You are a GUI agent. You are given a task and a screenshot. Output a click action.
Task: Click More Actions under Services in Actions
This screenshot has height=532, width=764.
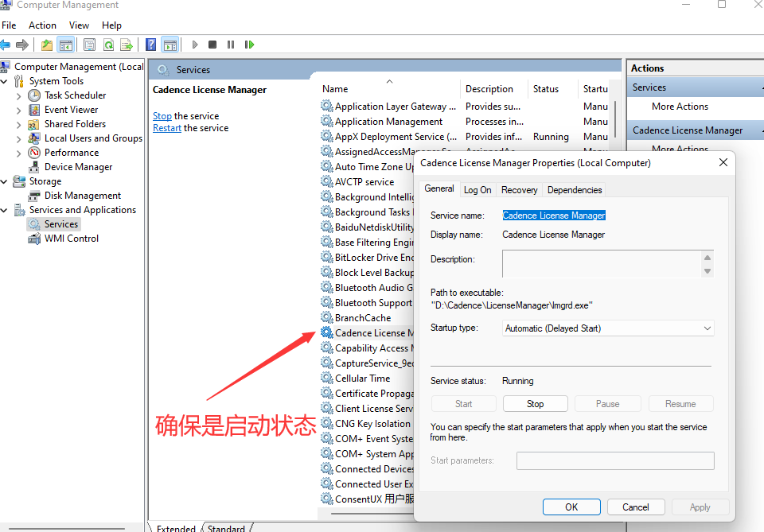680,107
